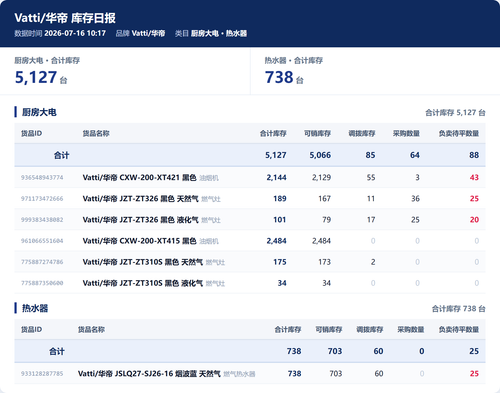This screenshot has height=393, width=500.
Task: Click the "调拨库存" column header in the 厨房大电 table
Action: 362,133
